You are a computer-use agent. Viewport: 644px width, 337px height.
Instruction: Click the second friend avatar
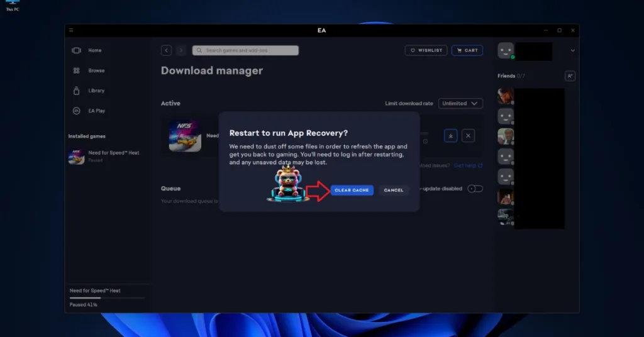click(506, 116)
